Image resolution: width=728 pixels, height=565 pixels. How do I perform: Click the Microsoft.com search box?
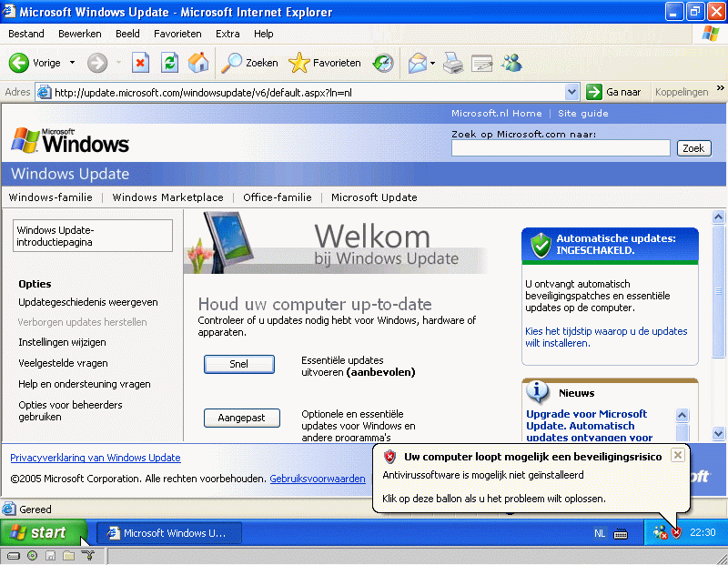pyautogui.click(x=561, y=148)
